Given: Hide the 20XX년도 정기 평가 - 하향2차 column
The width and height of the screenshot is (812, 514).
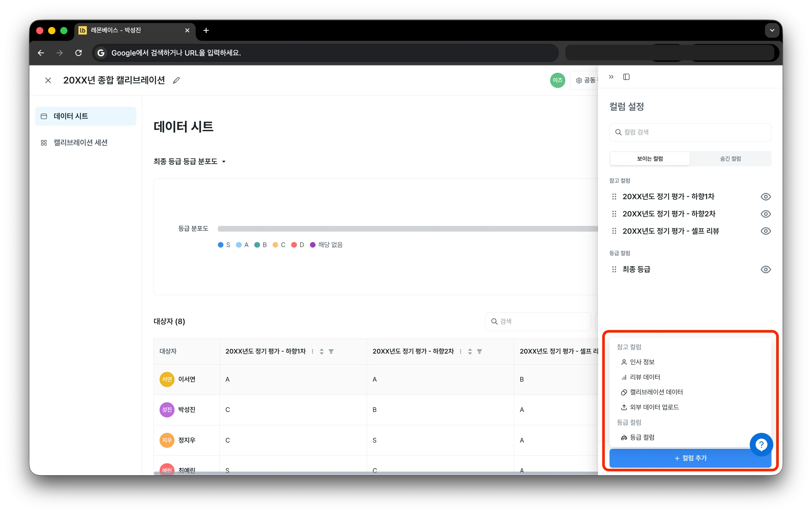Looking at the screenshot, I should point(765,214).
